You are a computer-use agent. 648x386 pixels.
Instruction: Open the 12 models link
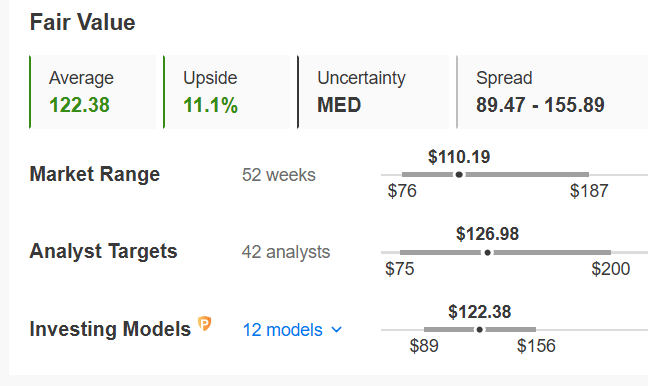click(283, 330)
